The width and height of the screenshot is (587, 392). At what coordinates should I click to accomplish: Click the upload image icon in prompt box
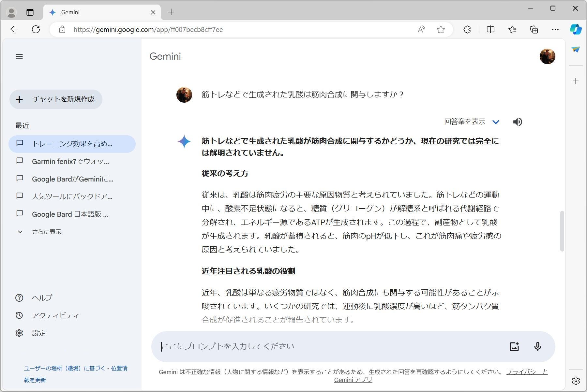tap(514, 347)
